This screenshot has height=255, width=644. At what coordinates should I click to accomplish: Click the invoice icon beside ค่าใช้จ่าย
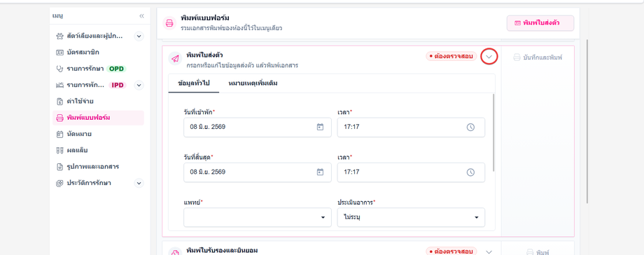59,101
